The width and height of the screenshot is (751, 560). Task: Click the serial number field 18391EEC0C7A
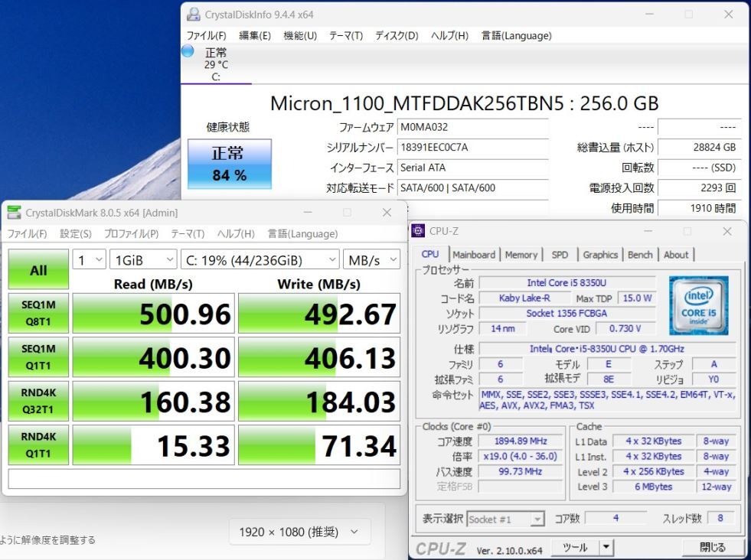[473, 148]
